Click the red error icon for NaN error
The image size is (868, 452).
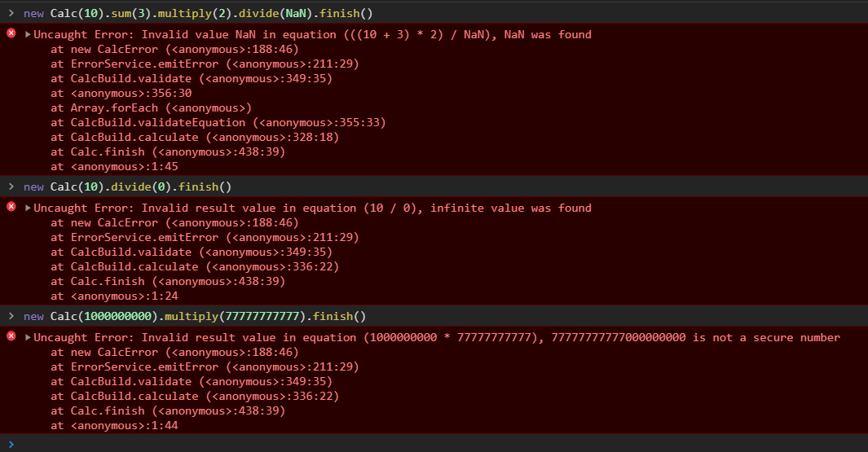(x=11, y=33)
